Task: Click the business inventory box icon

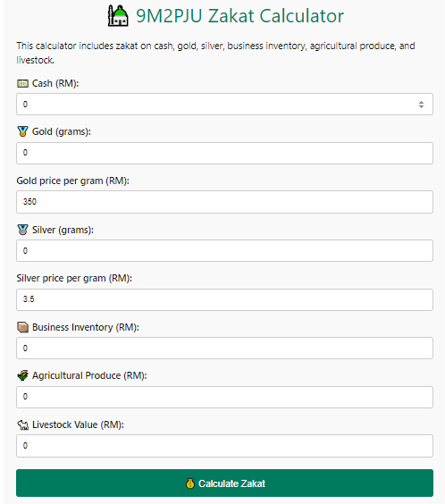Action: point(22,327)
